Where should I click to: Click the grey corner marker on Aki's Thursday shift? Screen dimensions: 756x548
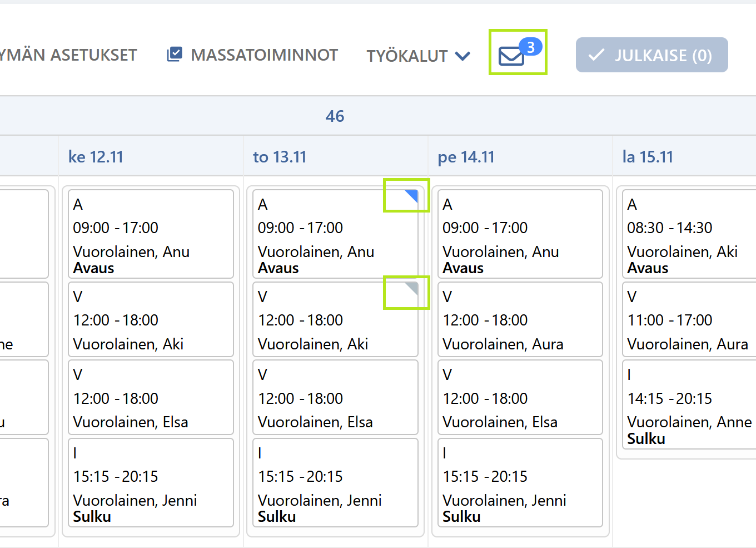[x=412, y=288]
